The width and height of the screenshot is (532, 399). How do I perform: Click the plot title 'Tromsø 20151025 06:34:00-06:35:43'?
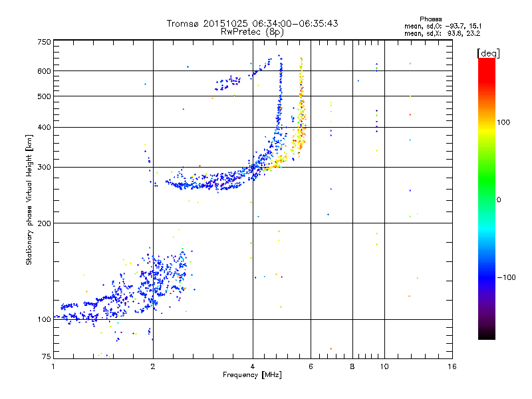coord(252,23)
